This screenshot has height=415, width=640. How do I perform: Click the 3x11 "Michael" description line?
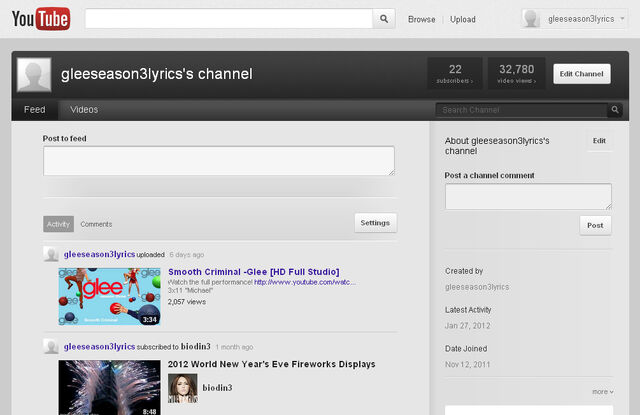pos(190,291)
